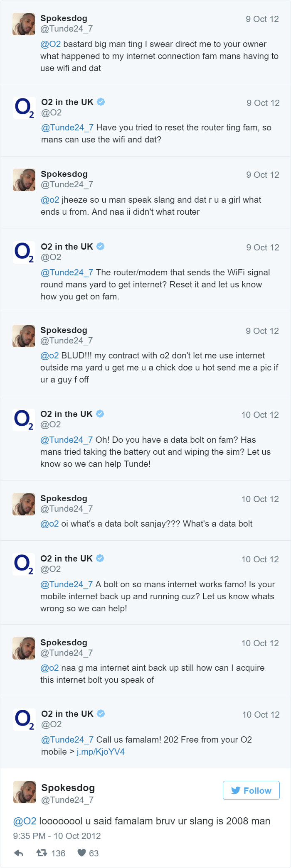Open the 9:35 PM - 10 Oct 2012 timestamp
This screenshot has height=868, width=291.
pyautogui.click(x=57, y=836)
